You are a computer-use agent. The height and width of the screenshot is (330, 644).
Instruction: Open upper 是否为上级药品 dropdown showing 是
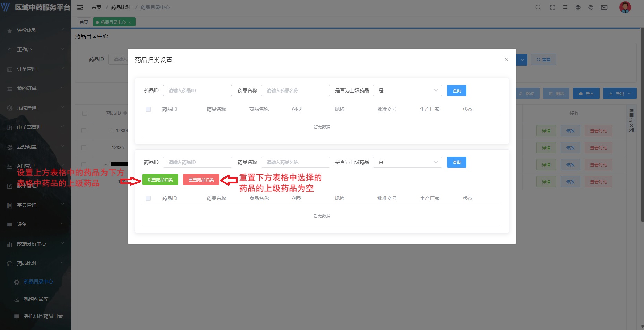tap(407, 90)
